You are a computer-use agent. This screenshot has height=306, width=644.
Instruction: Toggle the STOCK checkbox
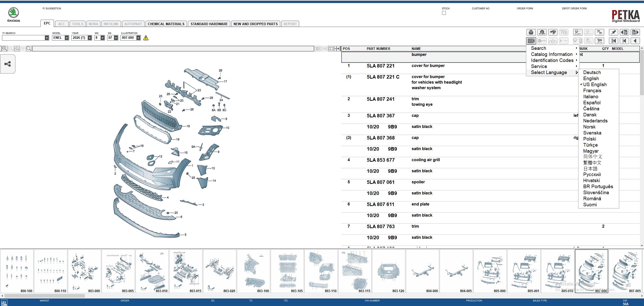click(444, 13)
